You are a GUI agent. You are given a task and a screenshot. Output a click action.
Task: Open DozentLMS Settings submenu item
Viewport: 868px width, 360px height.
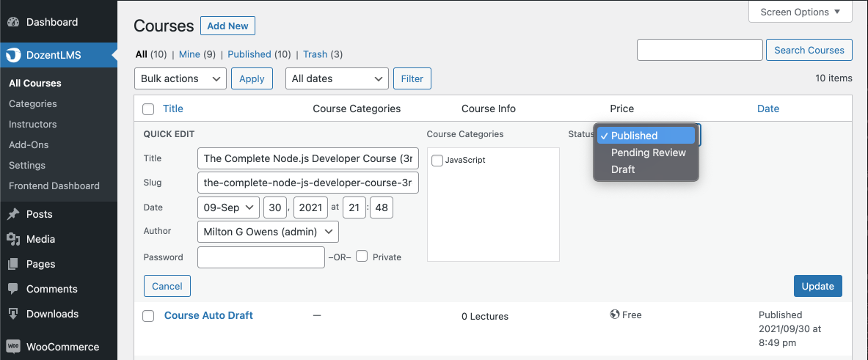(x=27, y=166)
